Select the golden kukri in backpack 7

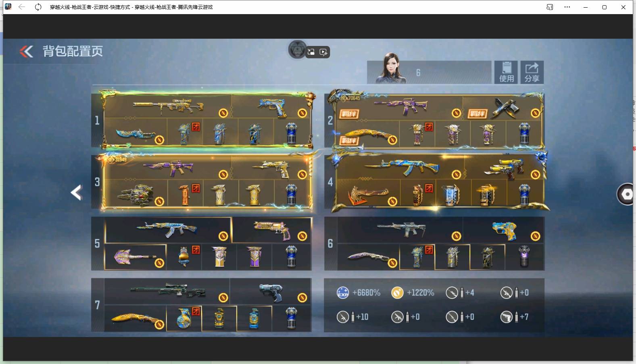tap(135, 318)
